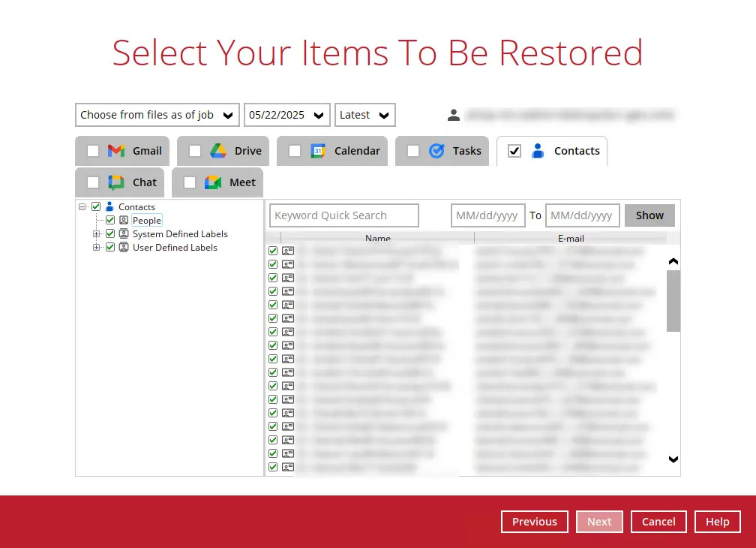Tick the Gmail tab checkbox
The image size is (756, 548).
[x=93, y=151]
